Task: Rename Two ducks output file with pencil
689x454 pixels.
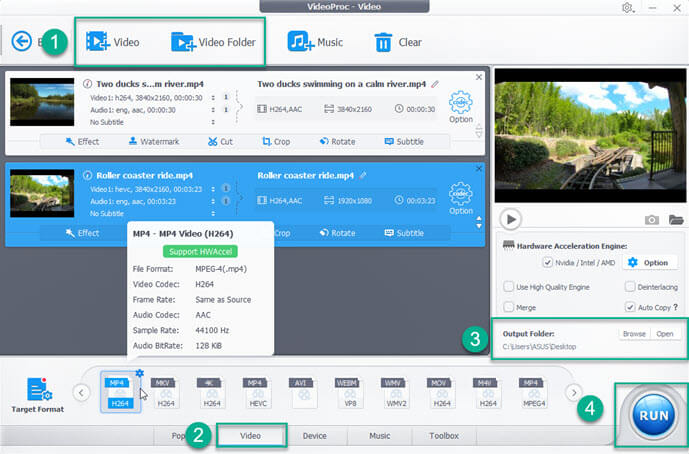Action: pos(435,84)
